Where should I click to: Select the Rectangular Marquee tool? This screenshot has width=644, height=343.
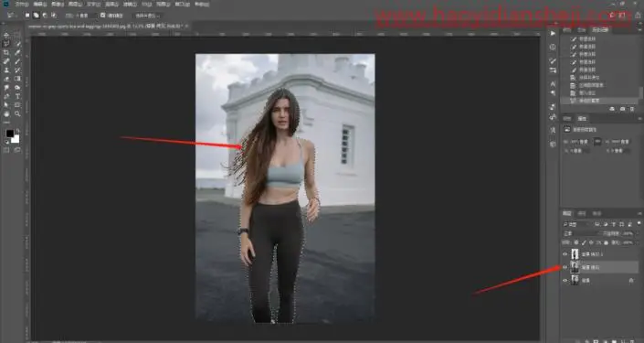(17, 35)
